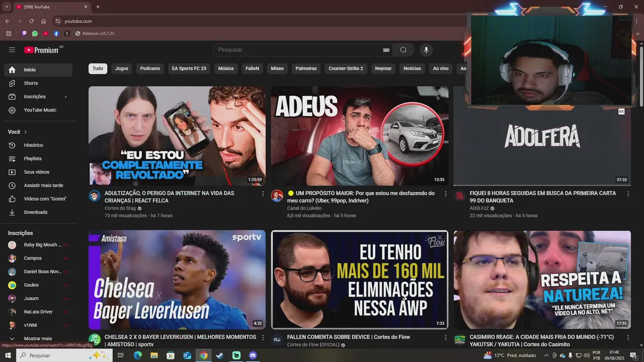Open the YouTube hamburger guide menu
This screenshot has height=362, width=644.
[12, 50]
